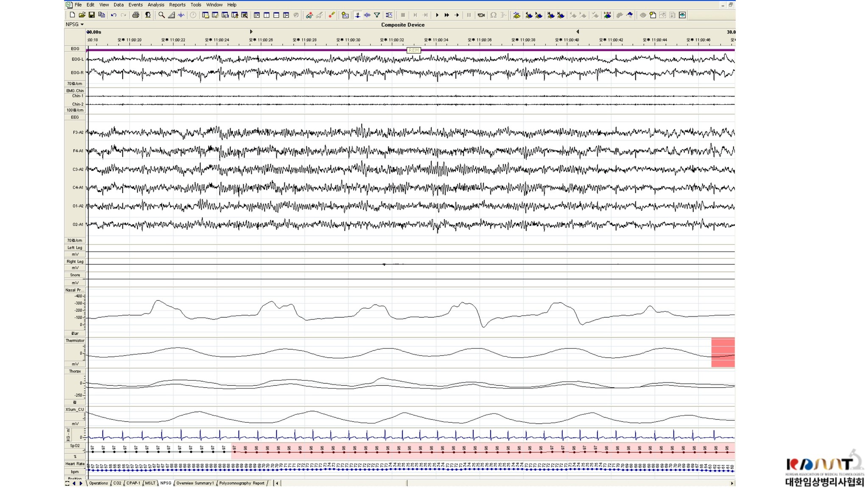The height and width of the screenshot is (488, 868).
Task: Click the next tab blue arrow
Action: 81,483
